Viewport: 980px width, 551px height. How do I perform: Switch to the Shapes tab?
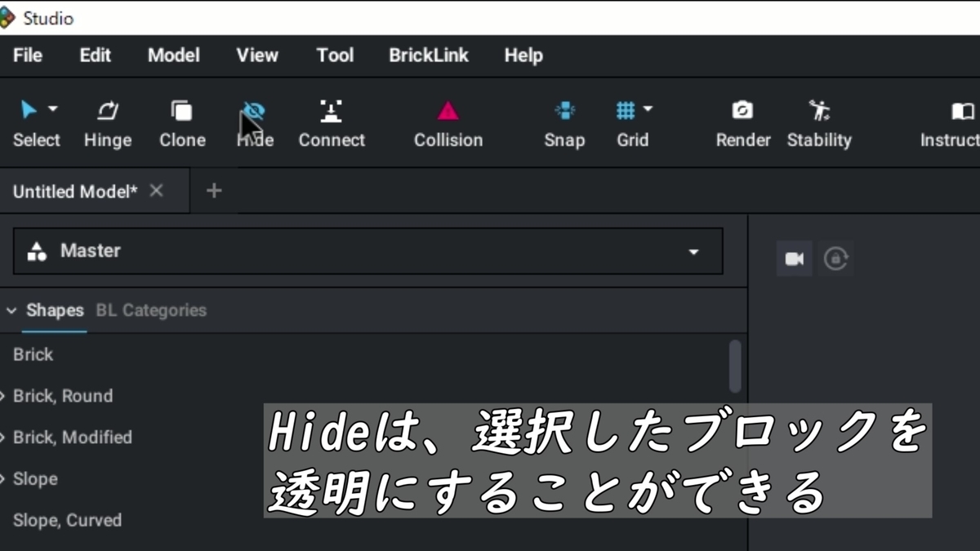[x=55, y=310]
